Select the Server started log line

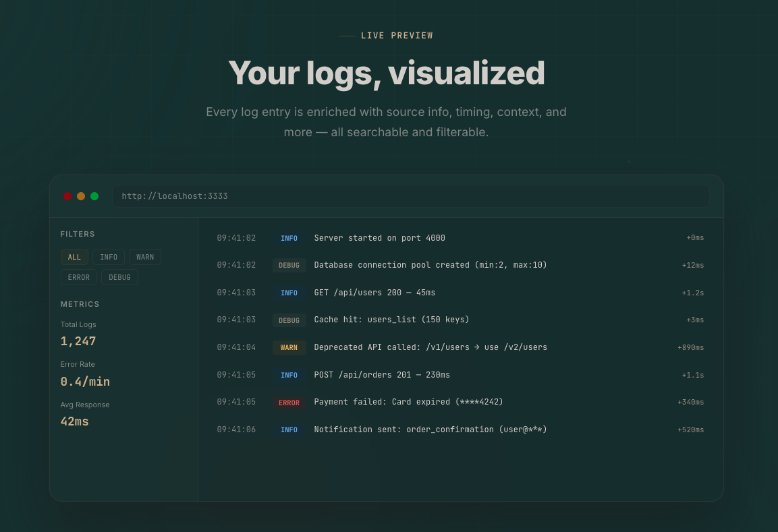click(x=379, y=238)
